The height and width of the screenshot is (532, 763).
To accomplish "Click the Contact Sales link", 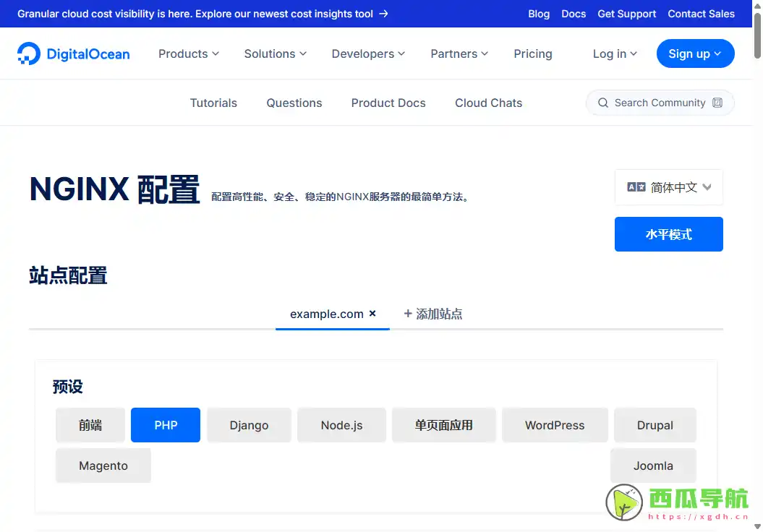I will tap(701, 13).
